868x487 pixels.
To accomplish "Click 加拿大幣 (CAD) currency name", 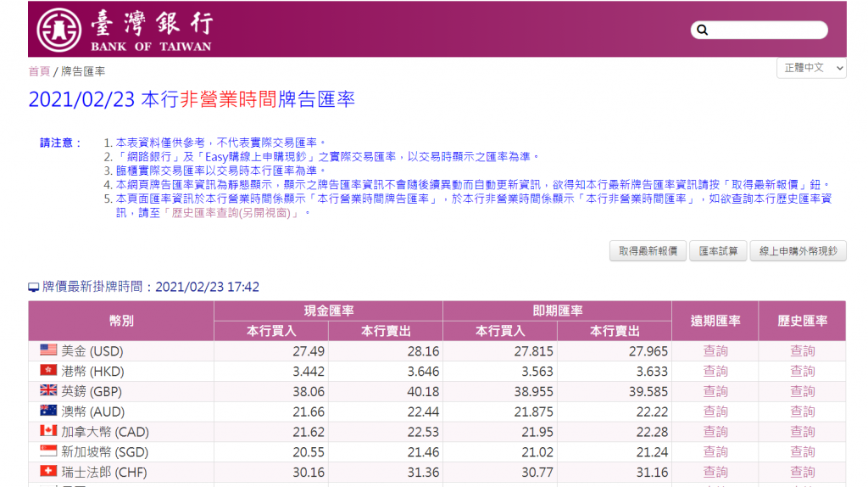I will (x=105, y=432).
